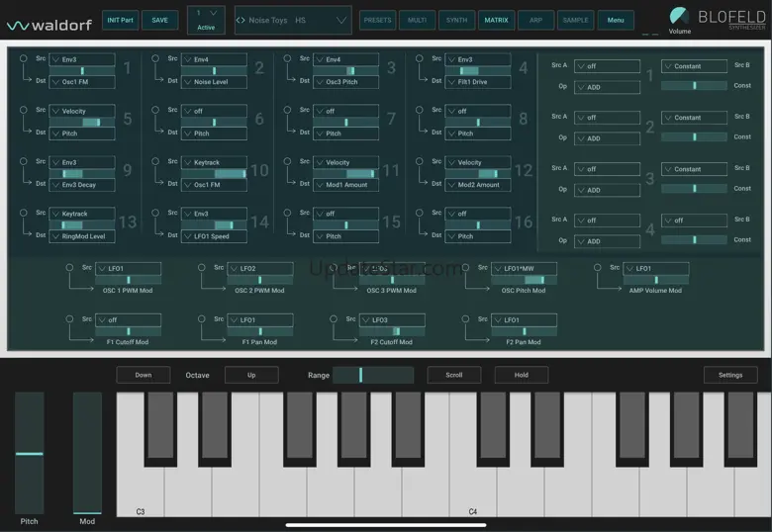Toggle OSC 1 PWM Mod enable circle
The height and width of the screenshot is (532, 772).
tap(69, 267)
